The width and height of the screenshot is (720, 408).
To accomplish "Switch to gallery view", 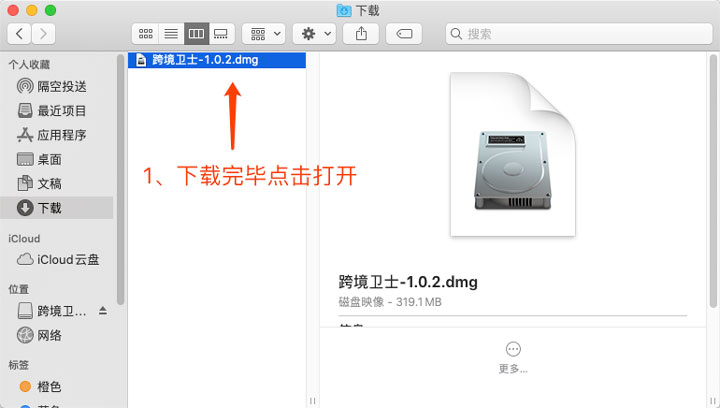I will [221, 34].
